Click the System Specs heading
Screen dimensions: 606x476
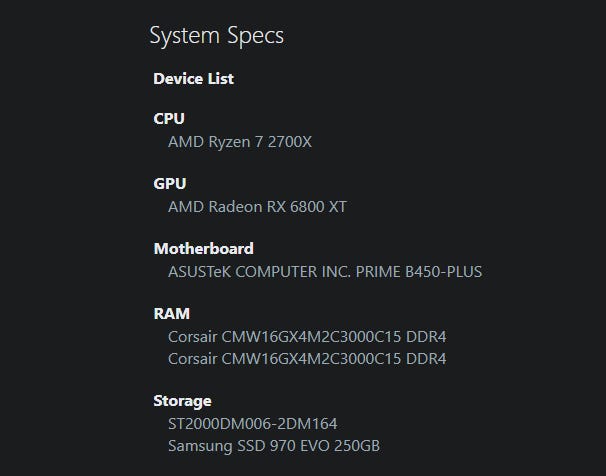click(216, 36)
